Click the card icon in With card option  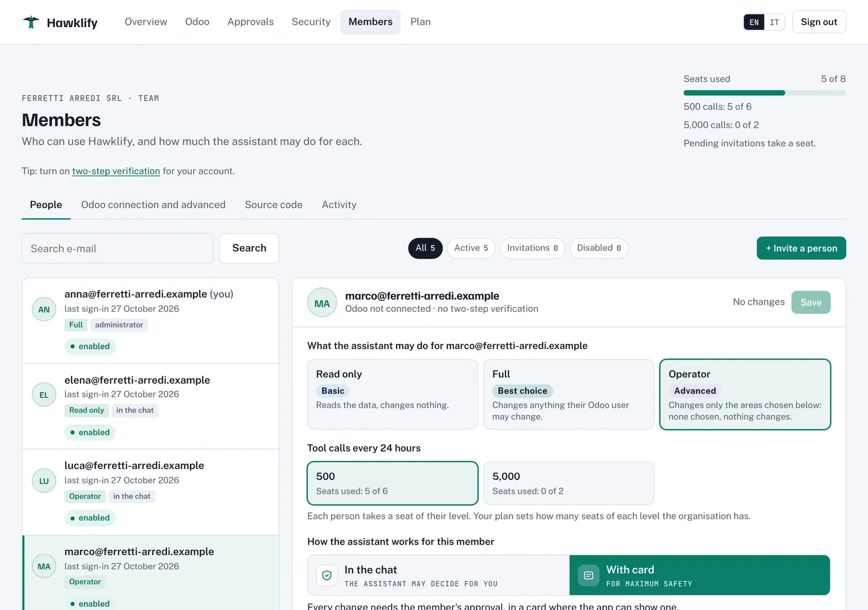[x=589, y=575]
